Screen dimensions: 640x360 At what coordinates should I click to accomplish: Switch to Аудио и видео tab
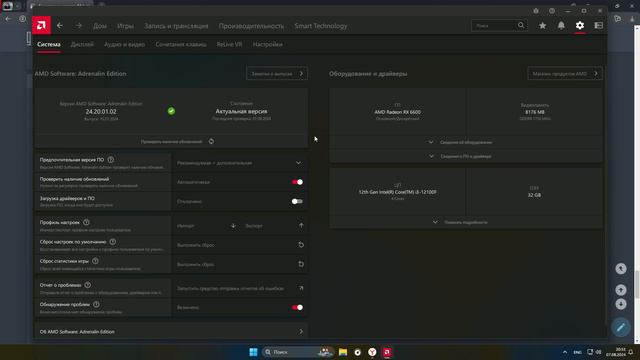124,44
